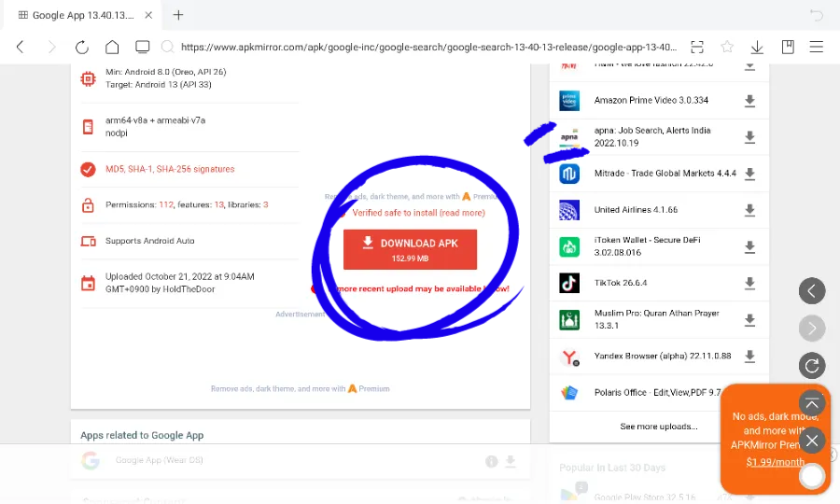Screen dimensions: 840x504
Task: Click the DOWNLOAD APK button
Action: (410, 249)
